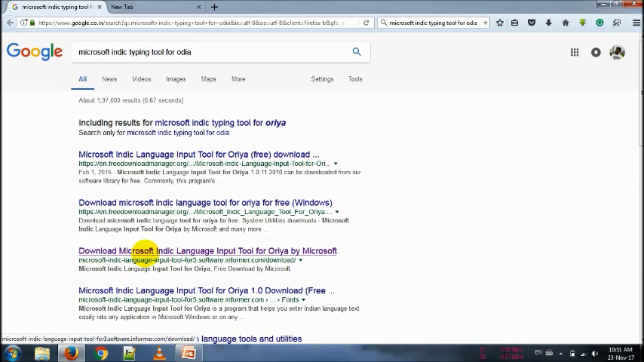Viewport: 644px width, 362px height.
Task: Open 'Download Microsoft Indic Language Input Tool for Oriya by Microsoft'
Action: pos(208,250)
